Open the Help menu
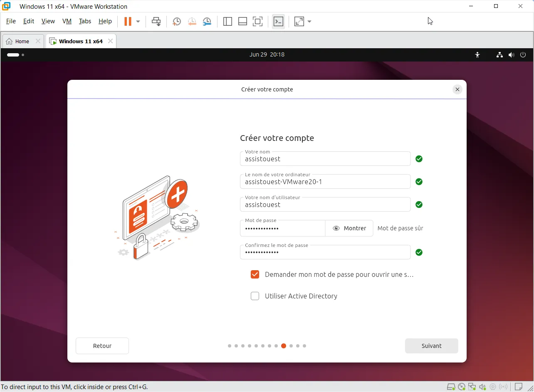 [105, 21]
